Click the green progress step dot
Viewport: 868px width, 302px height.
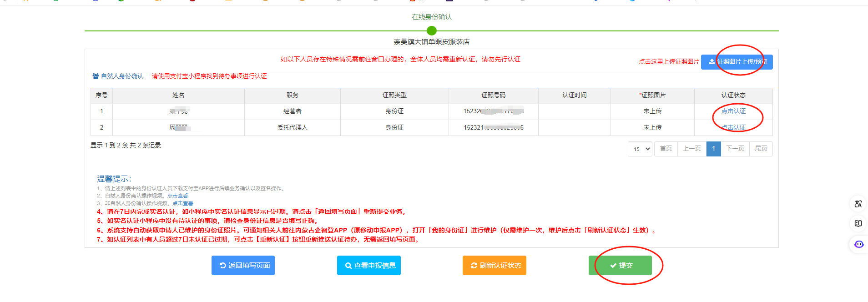[432, 30]
